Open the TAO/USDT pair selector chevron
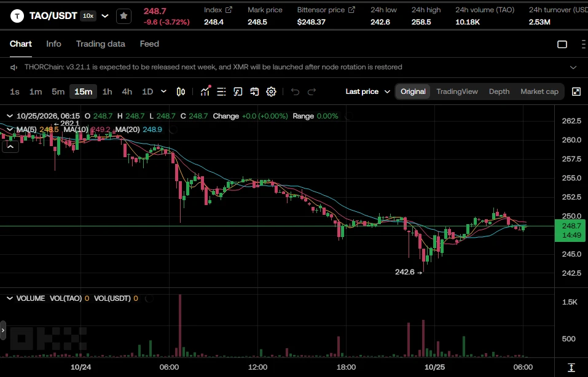This screenshot has width=588, height=377. (105, 16)
